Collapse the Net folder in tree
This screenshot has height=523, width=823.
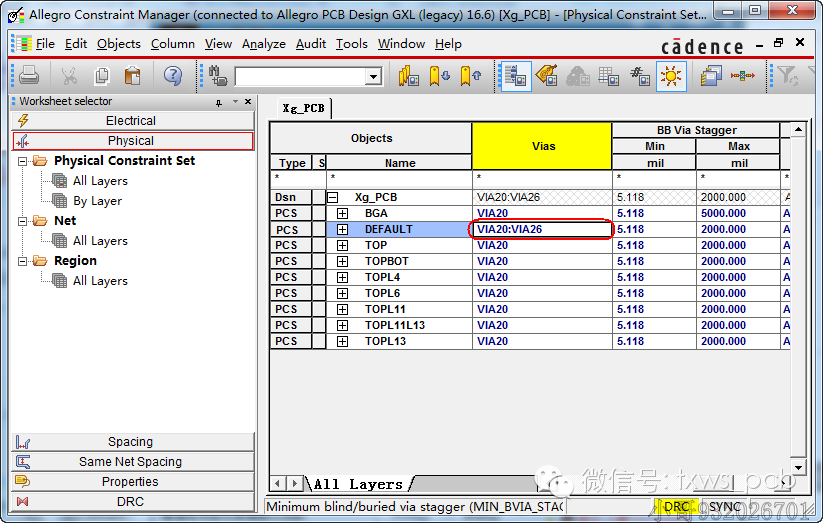click(x=23, y=221)
